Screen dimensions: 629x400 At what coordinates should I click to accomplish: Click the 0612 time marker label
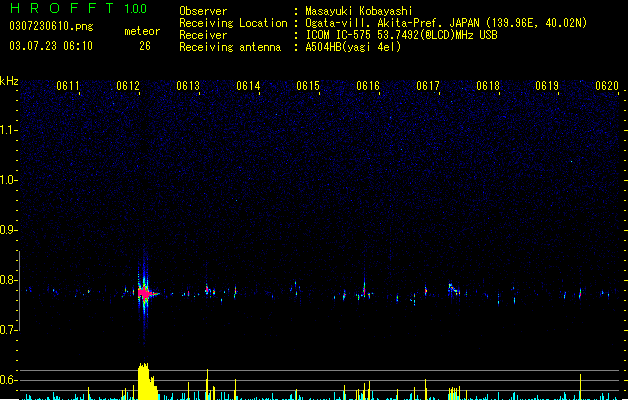(128, 86)
